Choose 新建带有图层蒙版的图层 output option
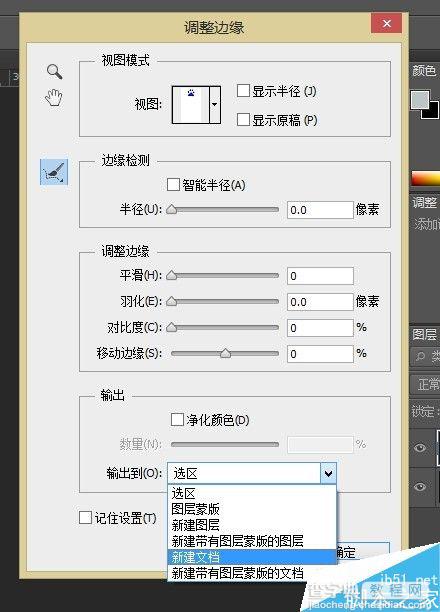This screenshot has width=440, height=612. click(252, 541)
